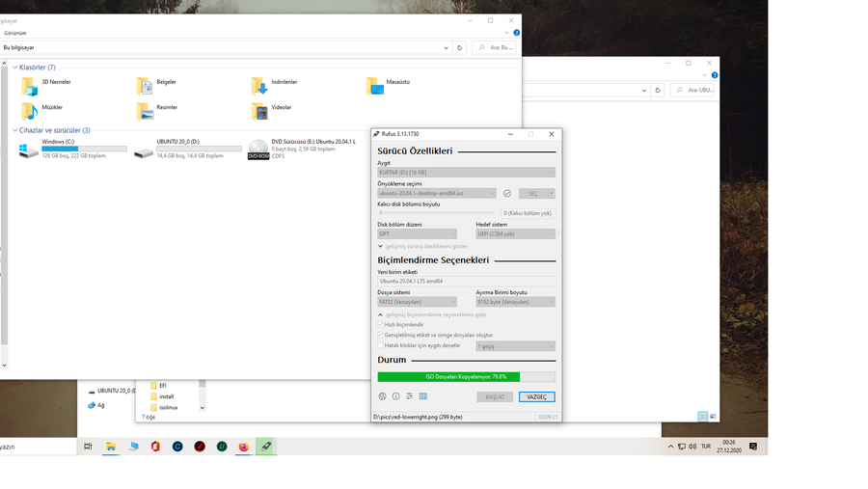
Task: Open the İndirilenler folder
Action: tap(259, 86)
